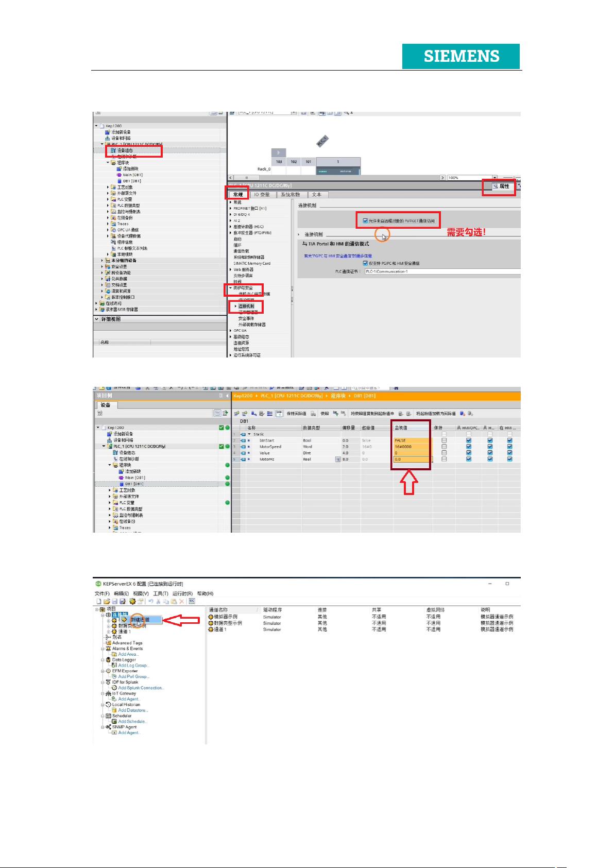The height and width of the screenshot is (868, 614).
Task: Click Add Area... link under Alarms & Events
Action: pos(128,654)
